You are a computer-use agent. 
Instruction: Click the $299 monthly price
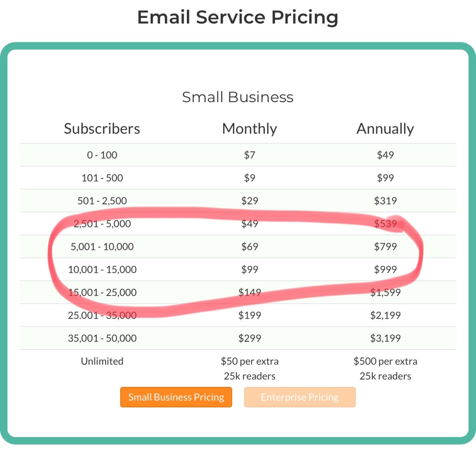point(250,338)
